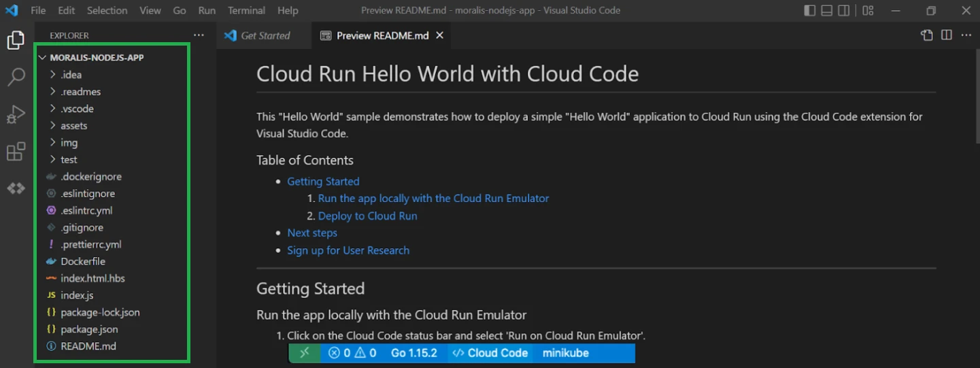
Task: Expand the assets folder
Action: click(x=73, y=126)
